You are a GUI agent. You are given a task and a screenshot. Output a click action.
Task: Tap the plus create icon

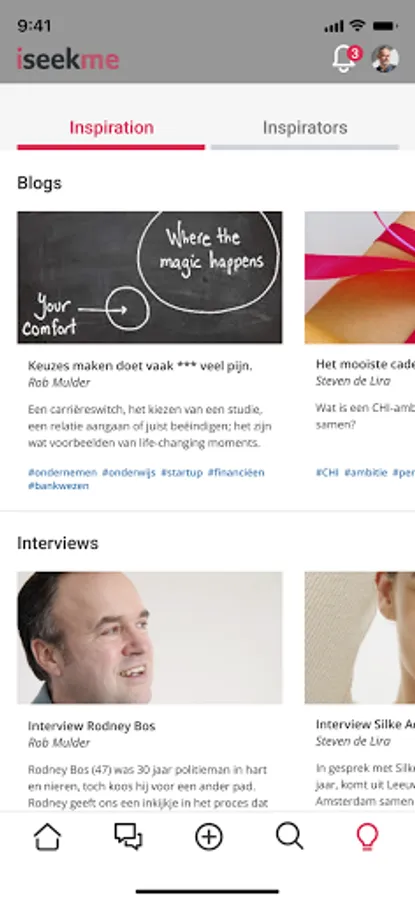point(209,836)
